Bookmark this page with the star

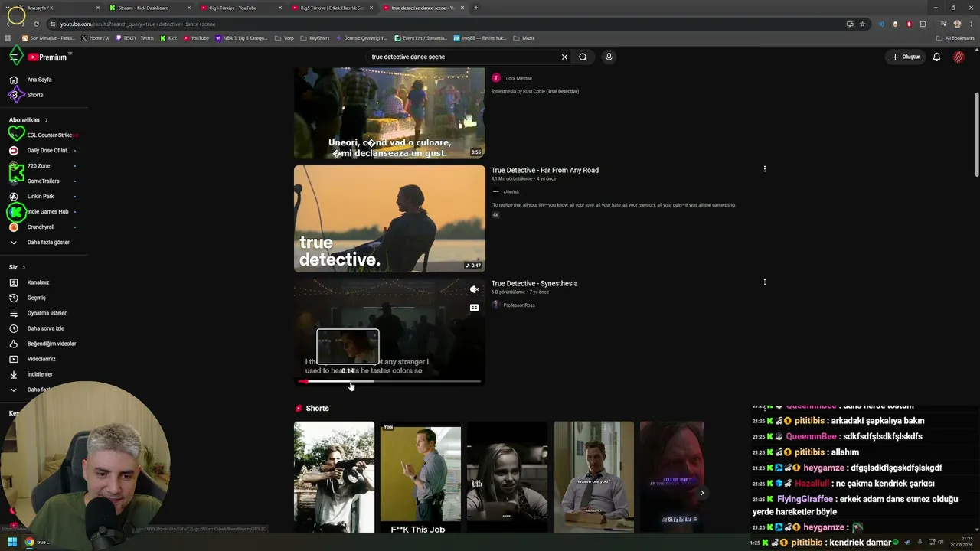tap(862, 24)
